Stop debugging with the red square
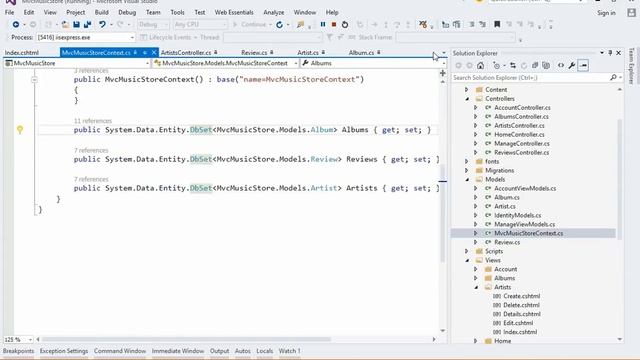 334,24
